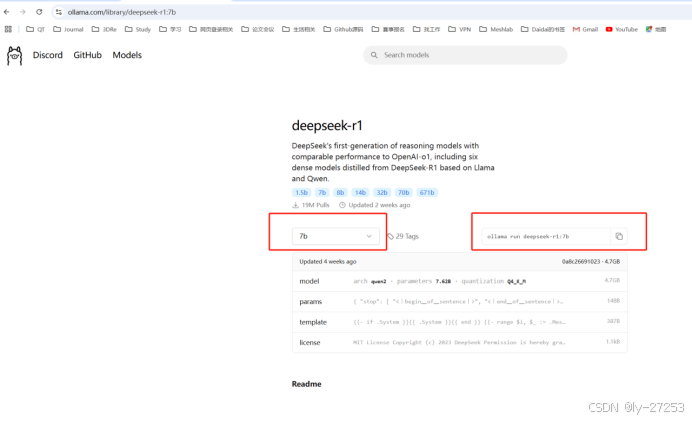Click the ollama run deepseek-r1:7b command field

(546, 237)
